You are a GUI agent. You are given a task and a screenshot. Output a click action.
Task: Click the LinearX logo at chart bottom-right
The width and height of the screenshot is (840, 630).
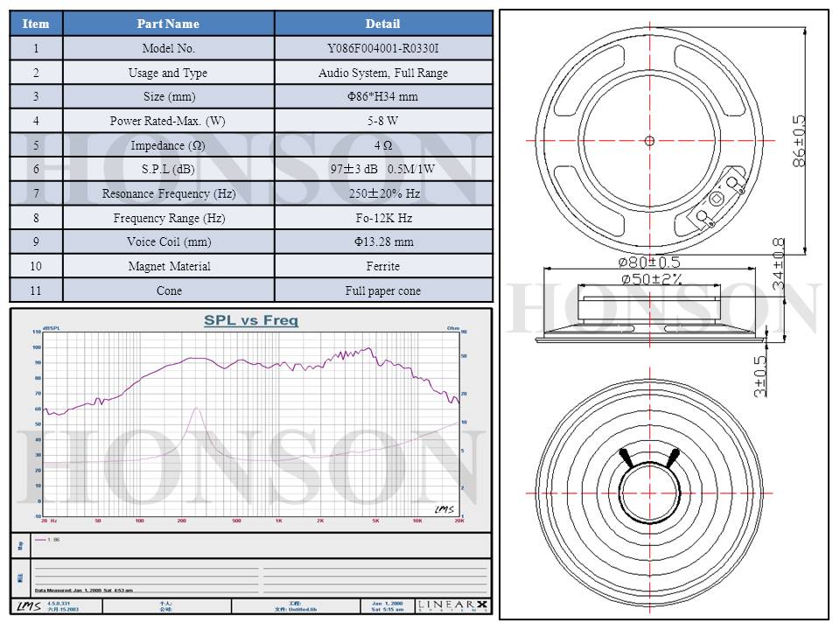click(454, 605)
